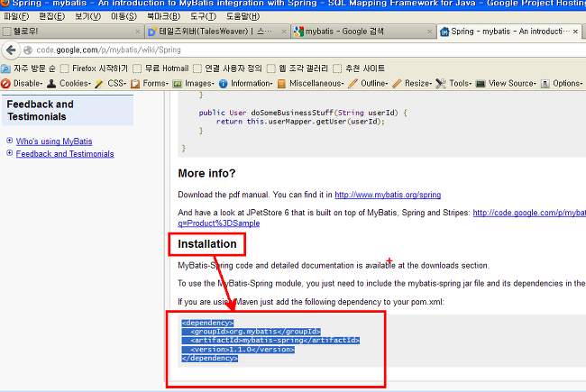Image resolution: width=586 pixels, height=392 pixels.
Task: Open the Feedback and Testimonials link
Action: (x=65, y=153)
